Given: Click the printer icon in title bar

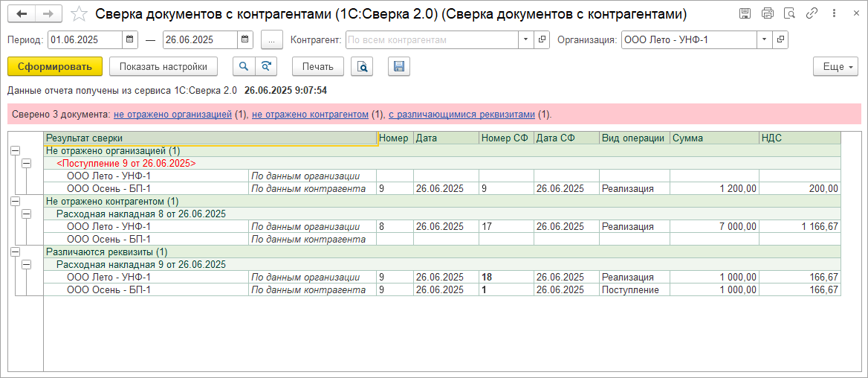Looking at the screenshot, I should (x=767, y=14).
